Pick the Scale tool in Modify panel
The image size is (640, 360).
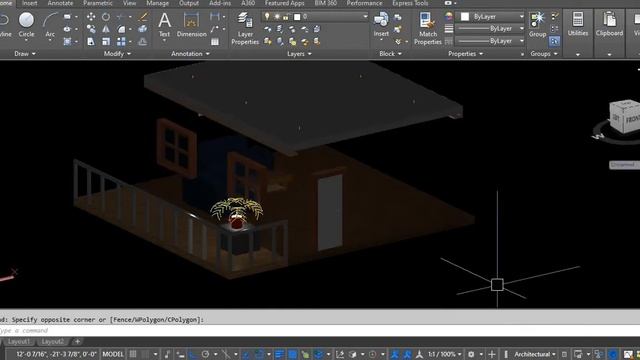coord(106,41)
